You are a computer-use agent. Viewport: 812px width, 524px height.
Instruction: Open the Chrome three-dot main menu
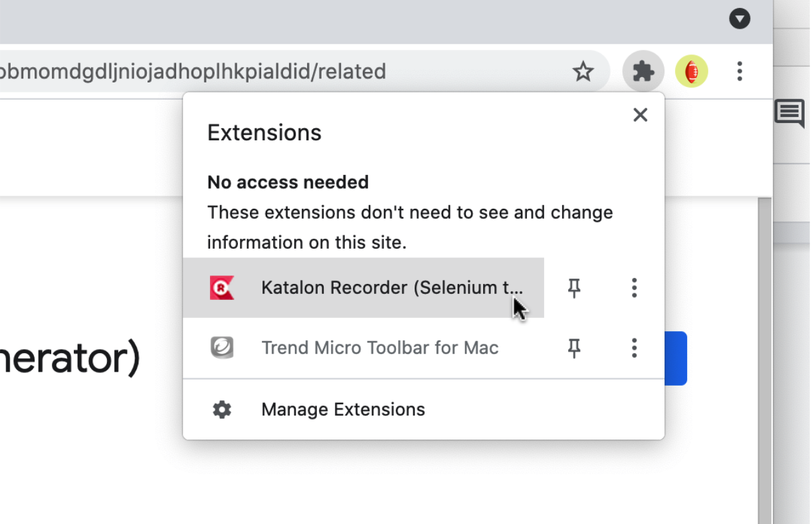pyautogui.click(x=740, y=71)
